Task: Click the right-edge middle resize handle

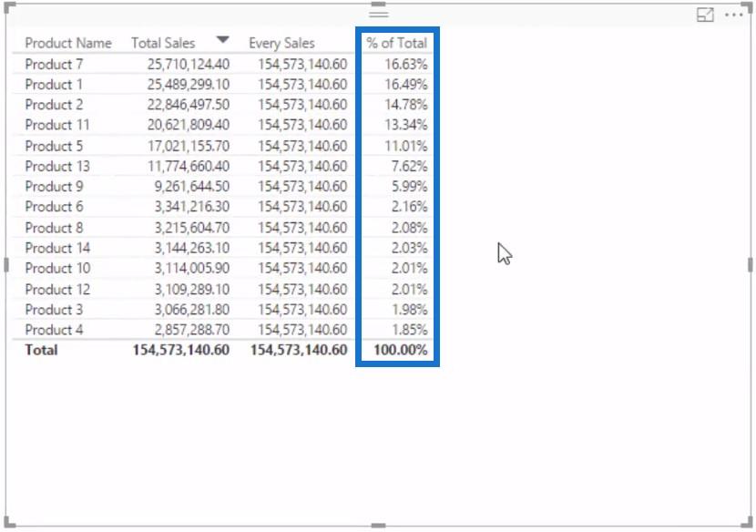Action: (x=751, y=265)
